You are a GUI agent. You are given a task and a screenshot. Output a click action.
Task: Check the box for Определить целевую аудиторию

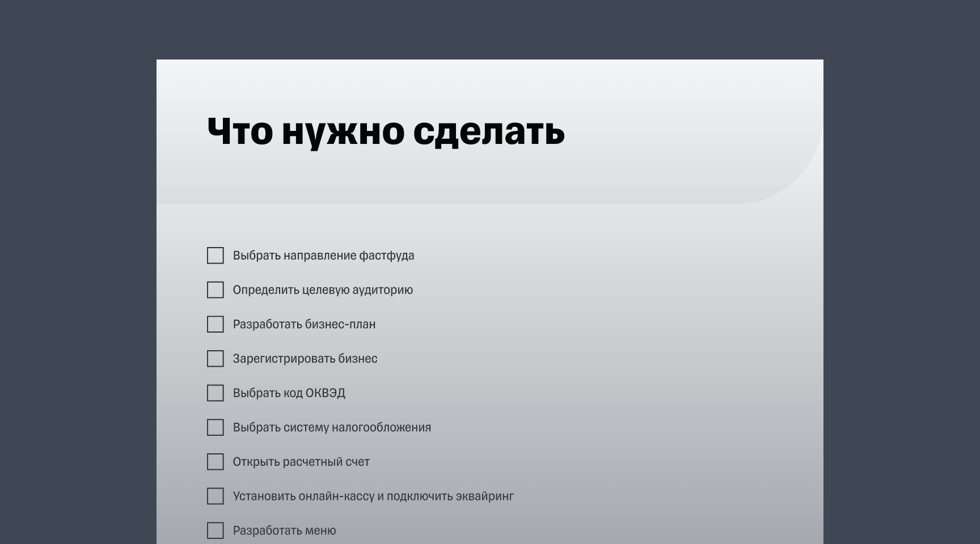pos(216,290)
